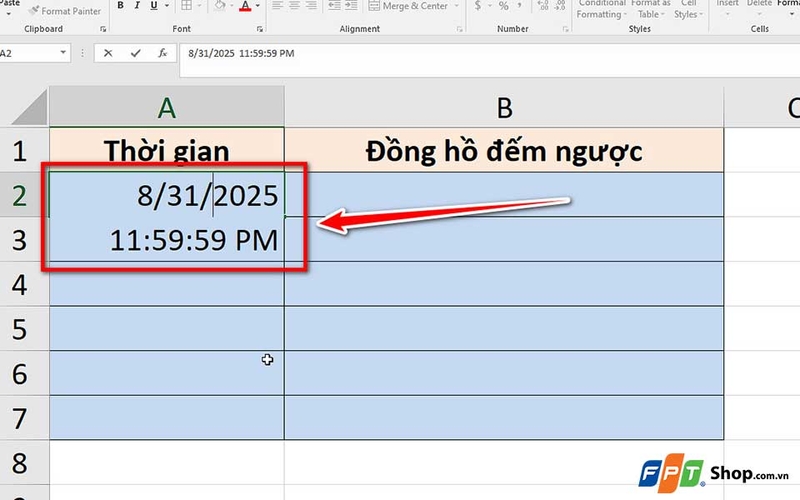This screenshot has height=500, width=800.
Task: Increase indent
Action: point(351,6)
